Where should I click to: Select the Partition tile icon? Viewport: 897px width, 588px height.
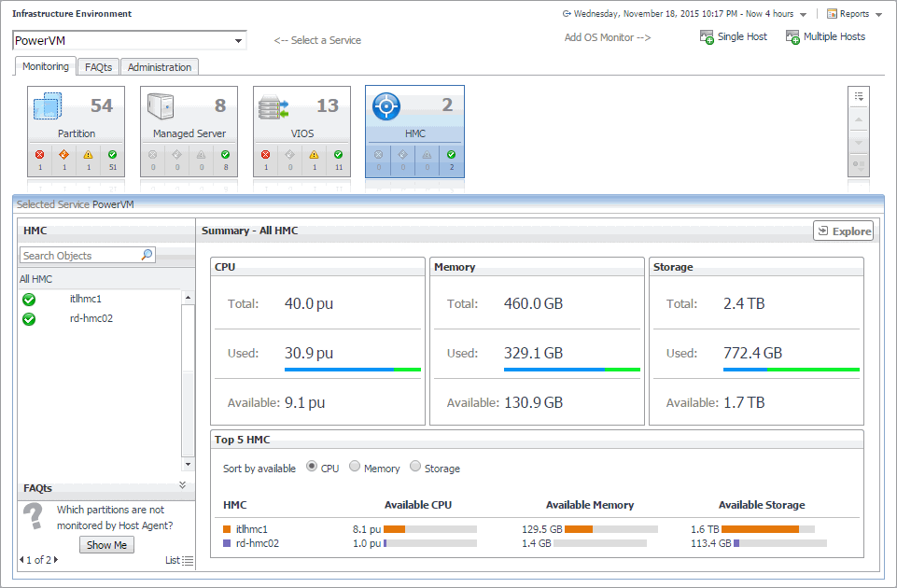tap(49, 105)
